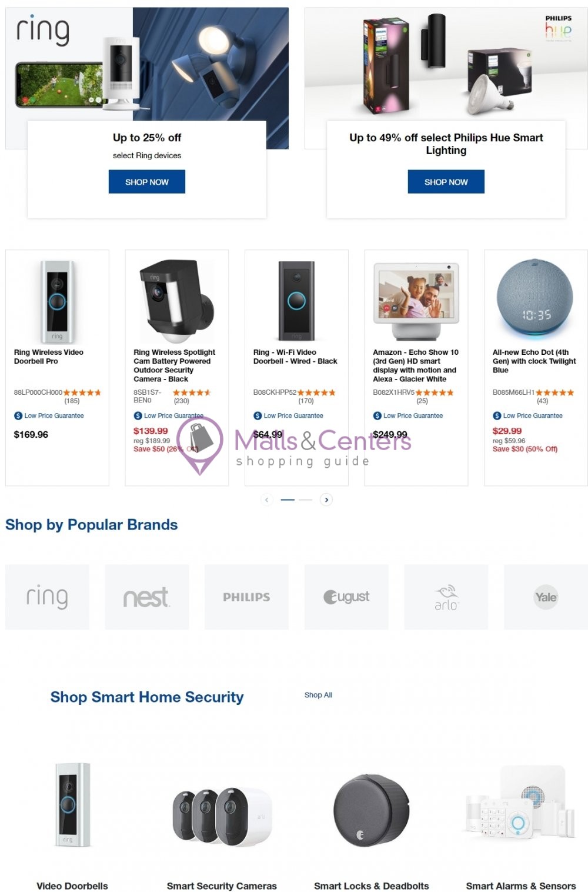Image resolution: width=588 pixels, height=892 pixels.
Task: Click the Ring brand logo tile
Action: tap(47, 597)
